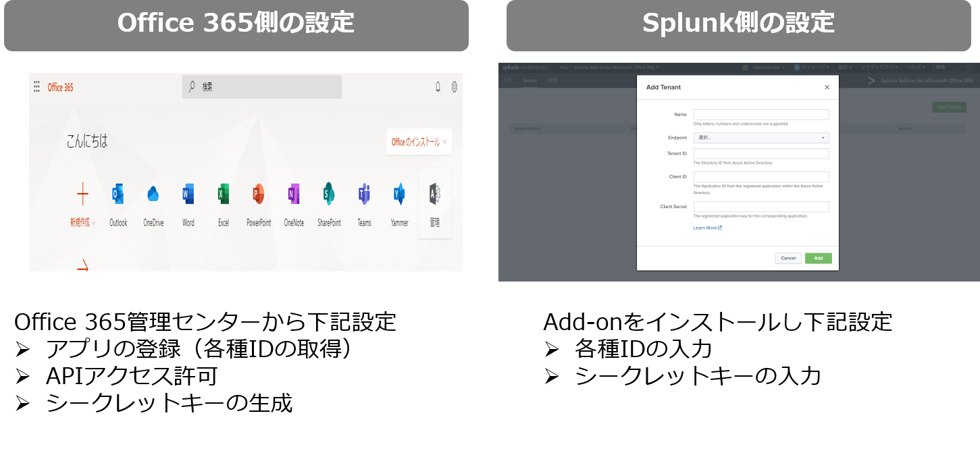Open the Learn More link
The height and width of the screenshot is (453, 980).
(x=707, y=228)
